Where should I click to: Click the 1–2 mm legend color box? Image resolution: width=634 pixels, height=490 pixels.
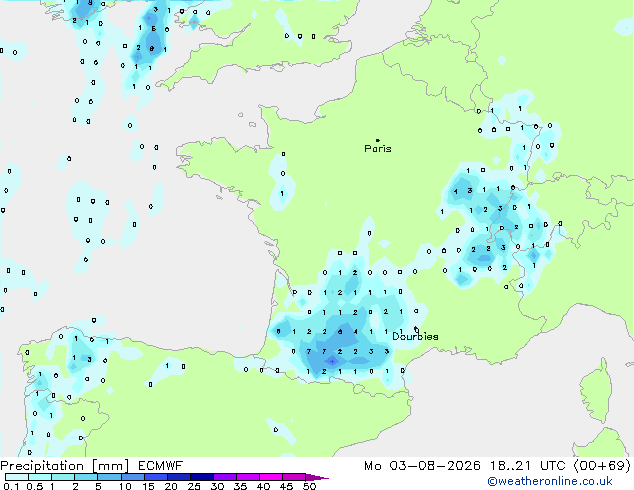[63, 477]
